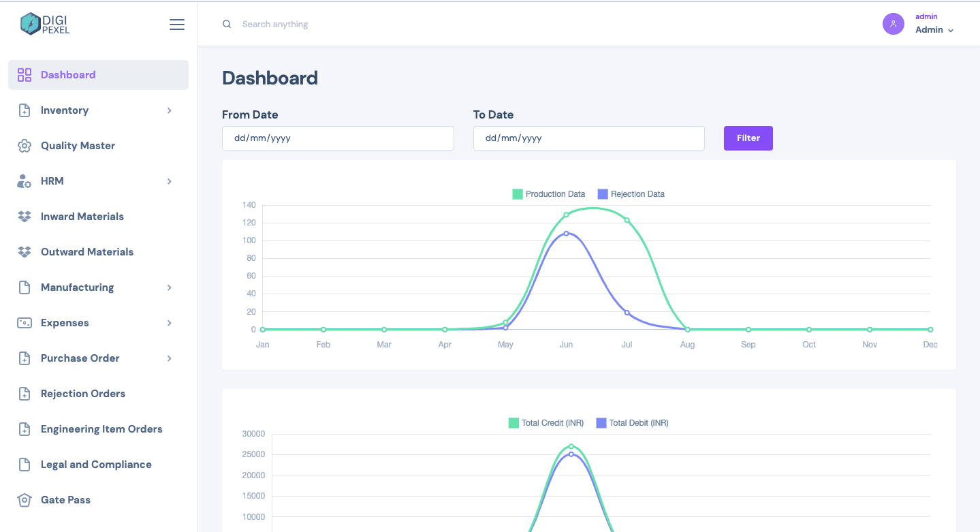Click the Filter button
The height and width of the screenshot is (532, 980).
pyautogui.click(x=748, y=138)
